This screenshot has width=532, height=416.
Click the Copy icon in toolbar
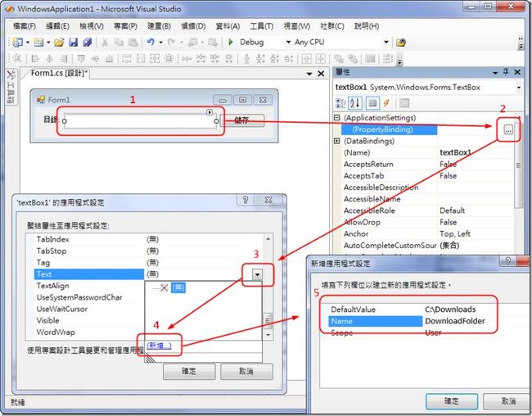pos(119,42)
